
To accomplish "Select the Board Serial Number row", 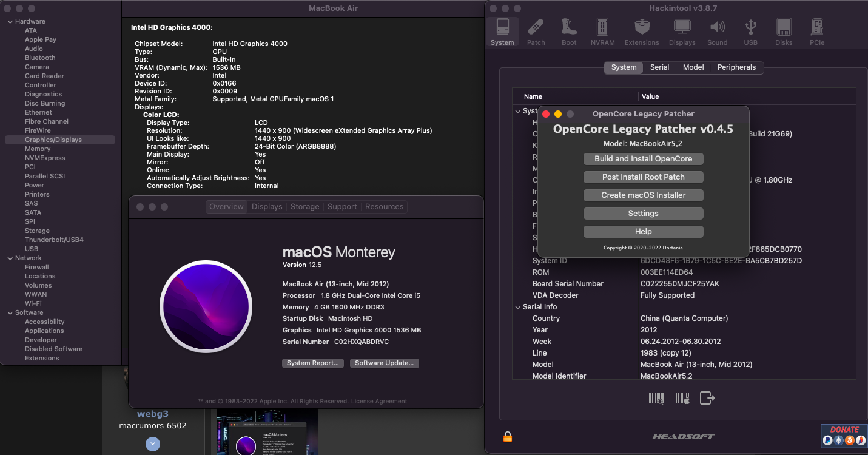I will (x=684, y=284).
